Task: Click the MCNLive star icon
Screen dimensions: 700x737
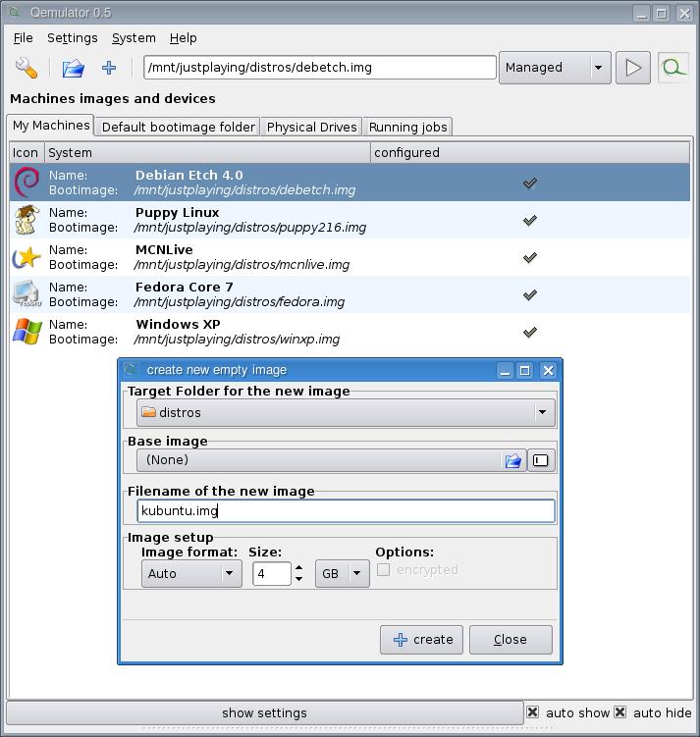Action: click(27, 257)
